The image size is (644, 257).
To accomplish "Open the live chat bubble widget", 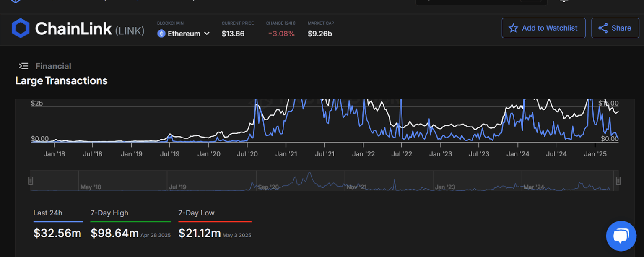I will tap(621, 236).
